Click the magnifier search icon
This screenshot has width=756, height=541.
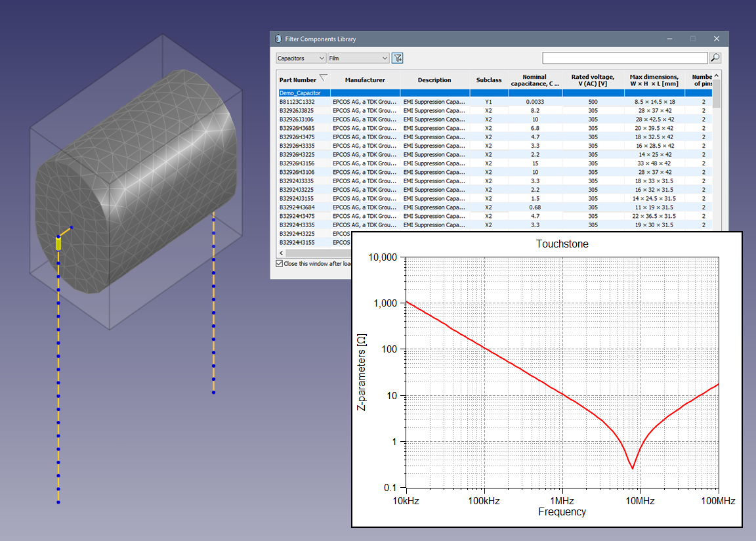click(x=715, y=58)
